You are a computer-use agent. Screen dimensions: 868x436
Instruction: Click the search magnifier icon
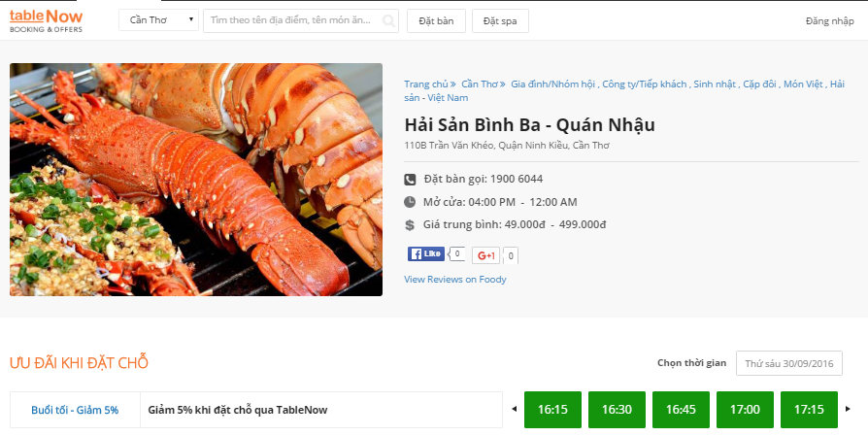388,21
